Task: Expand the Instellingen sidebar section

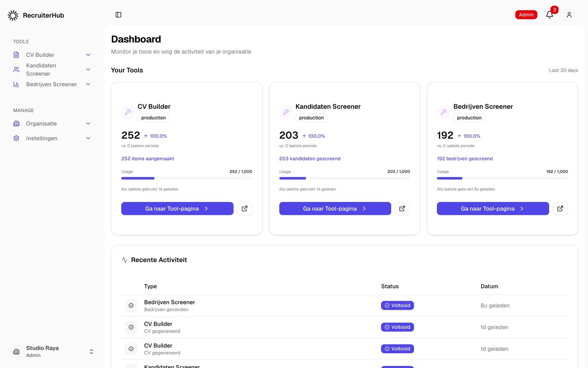Action: (x=88, y=138)
